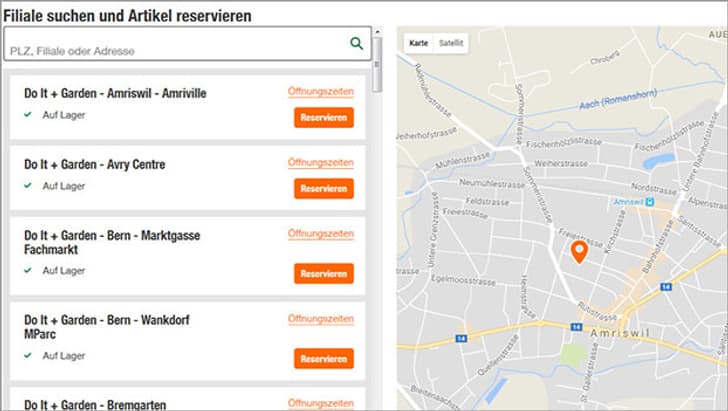
Task: Click Auf Lager status of Avry Centre
Action: tap(64, 186)
